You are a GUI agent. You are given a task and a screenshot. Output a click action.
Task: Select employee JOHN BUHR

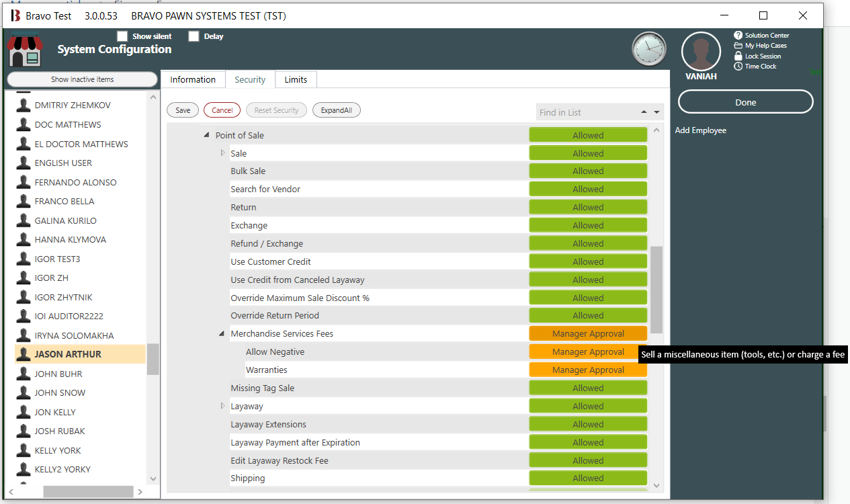58,374
